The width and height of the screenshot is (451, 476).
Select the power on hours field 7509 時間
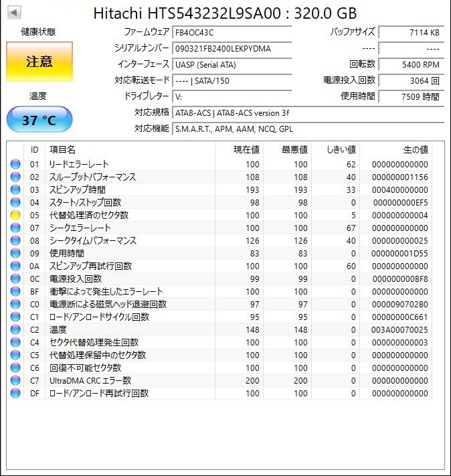point(412,97)
